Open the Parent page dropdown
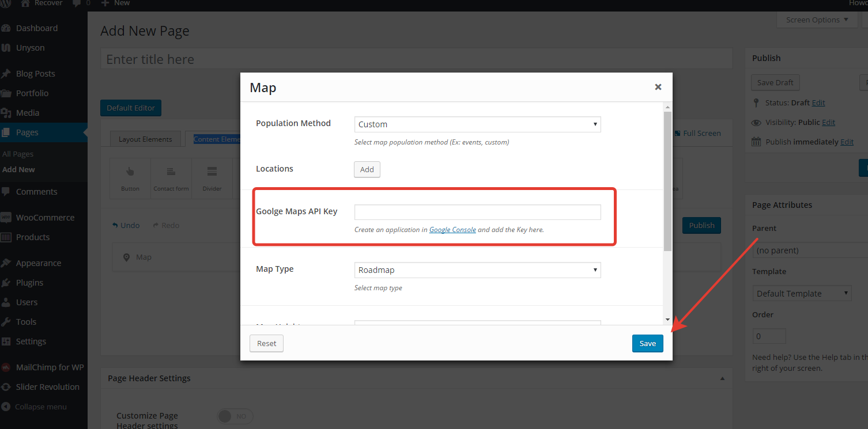 tap(810, 250)
